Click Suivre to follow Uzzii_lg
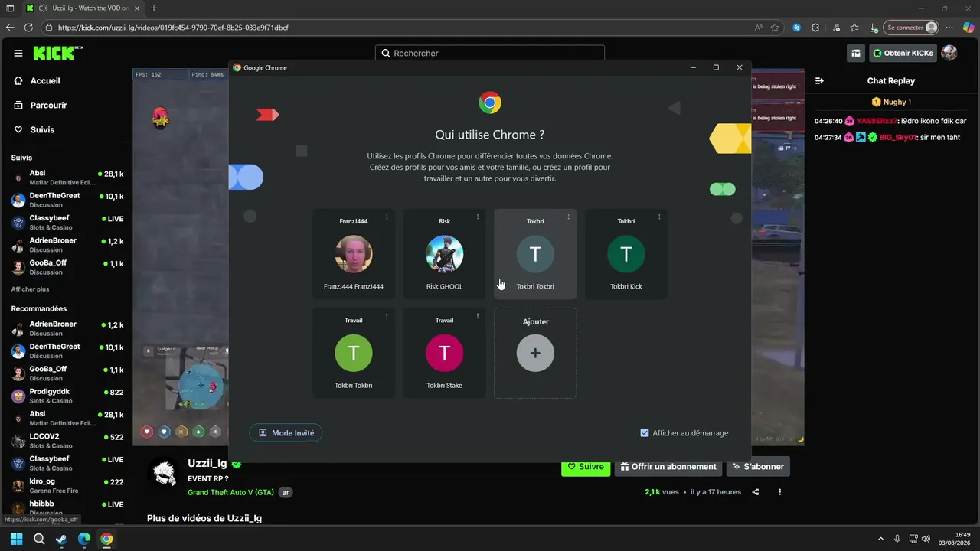The height and width of the screenshot is (551, 980). pyautogui.click(x=586, y=467)
